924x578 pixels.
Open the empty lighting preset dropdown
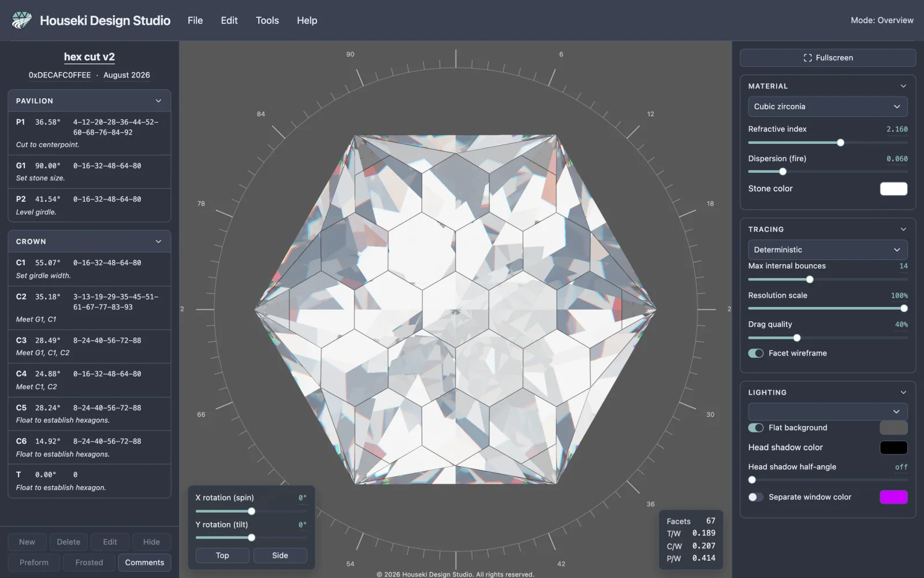[828, 412]
